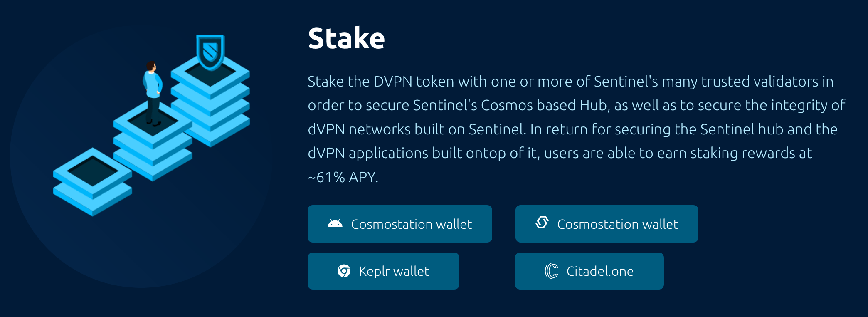This screenshot has height=317, width=868.
Task: Open Citadel.one staking option
Action: [589, 271]
